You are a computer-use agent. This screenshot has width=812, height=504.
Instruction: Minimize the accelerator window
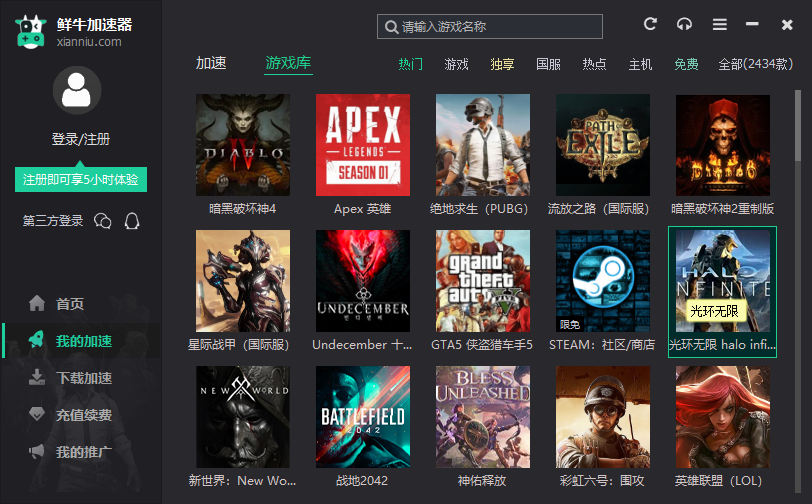pyautogui.click(x=752, y=24)
